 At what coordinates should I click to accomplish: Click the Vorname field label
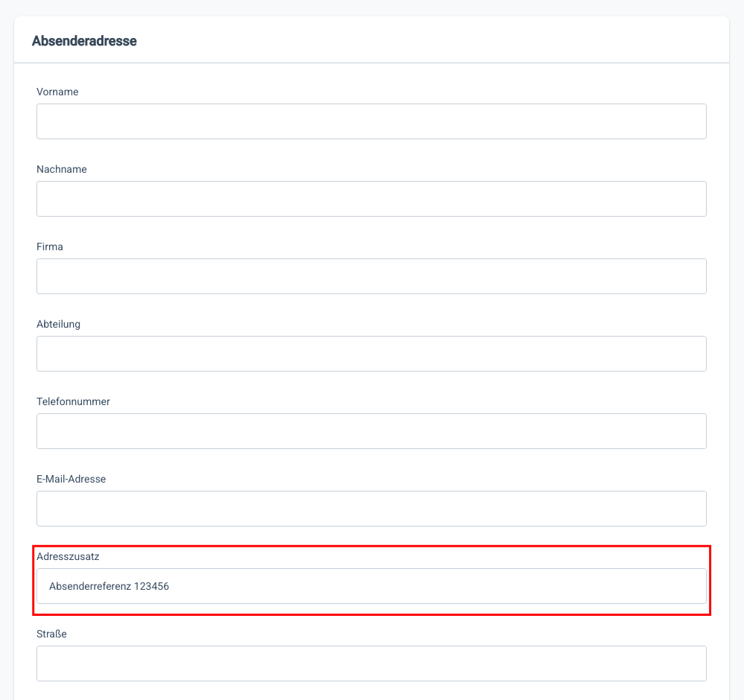[x=57, y=92]
